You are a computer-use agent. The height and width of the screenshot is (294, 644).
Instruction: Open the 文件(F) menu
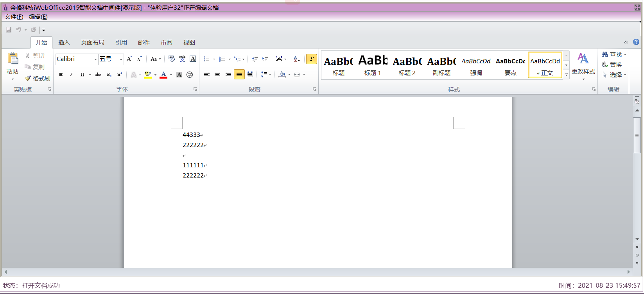click(14, 17)
